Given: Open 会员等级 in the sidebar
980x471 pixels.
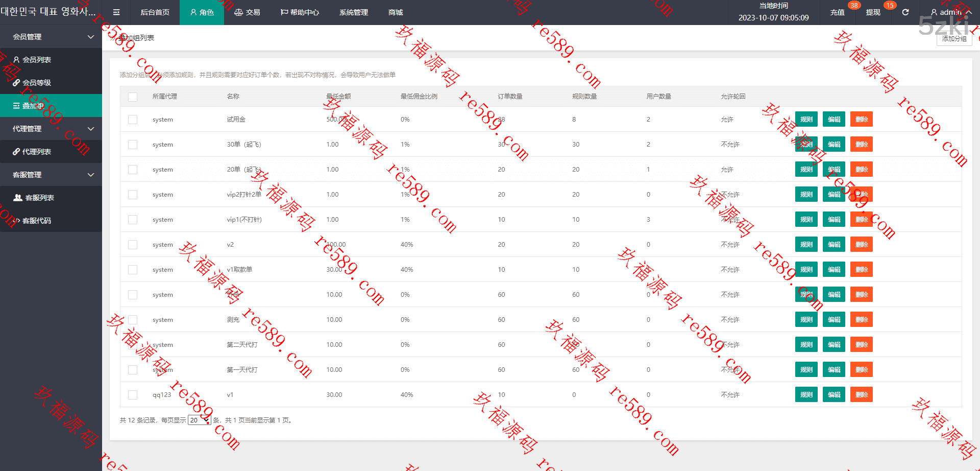Looking at the screenshot, I should 36,83.
